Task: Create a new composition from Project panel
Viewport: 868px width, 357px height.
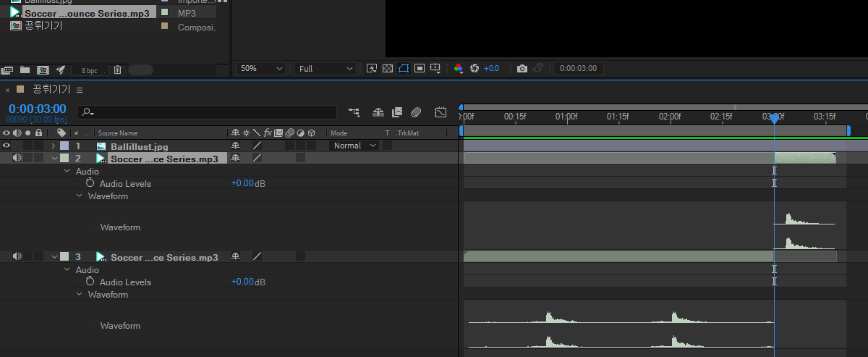Action: coord(43,70)
